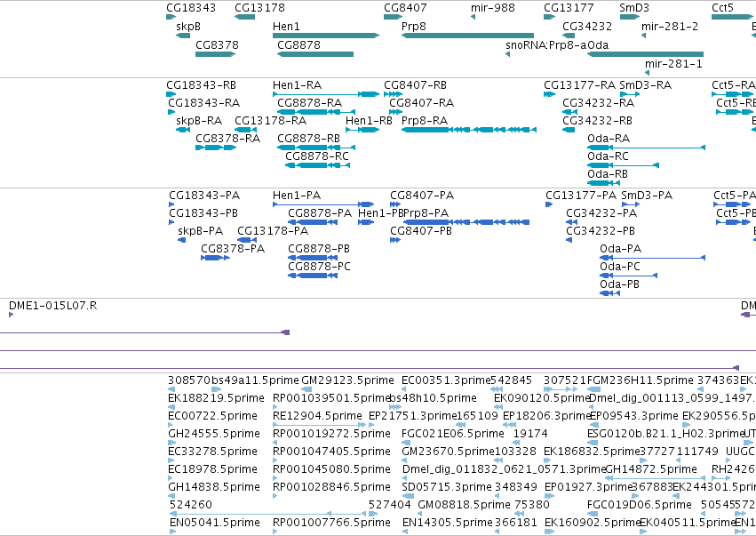Click the FGC021E06.5prime EST label
Viewport: 756px width, 536px height.
coord(453,434)
